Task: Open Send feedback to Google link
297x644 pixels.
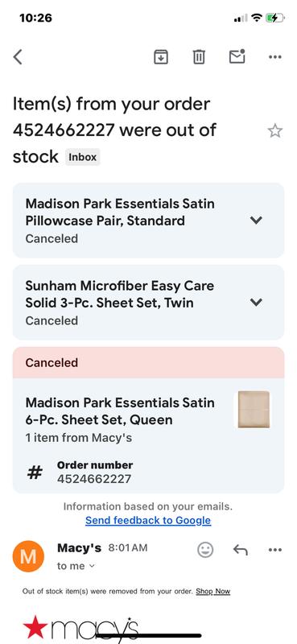Action: (x=148, y=520)
